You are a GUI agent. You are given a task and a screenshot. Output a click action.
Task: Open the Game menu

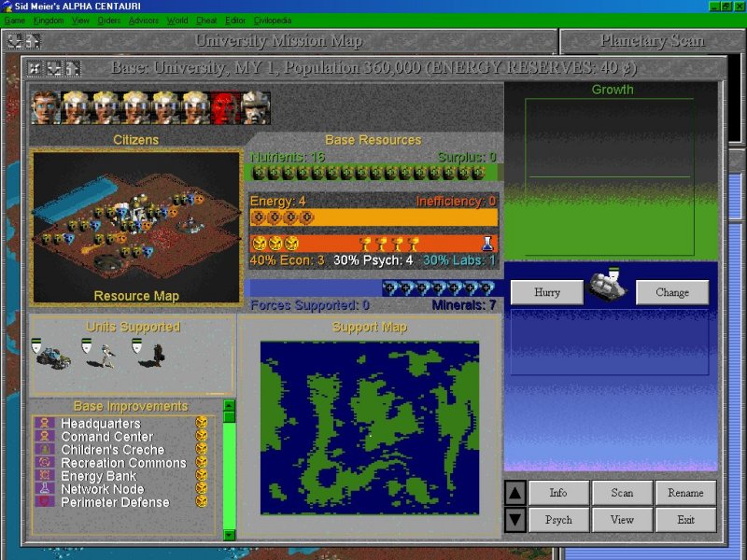(x=15, y=21)
